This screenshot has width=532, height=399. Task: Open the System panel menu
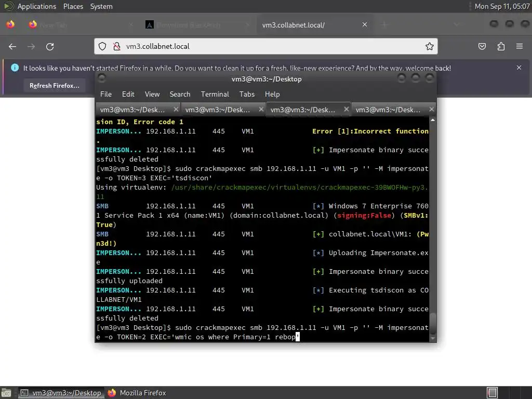click(101, 6)
